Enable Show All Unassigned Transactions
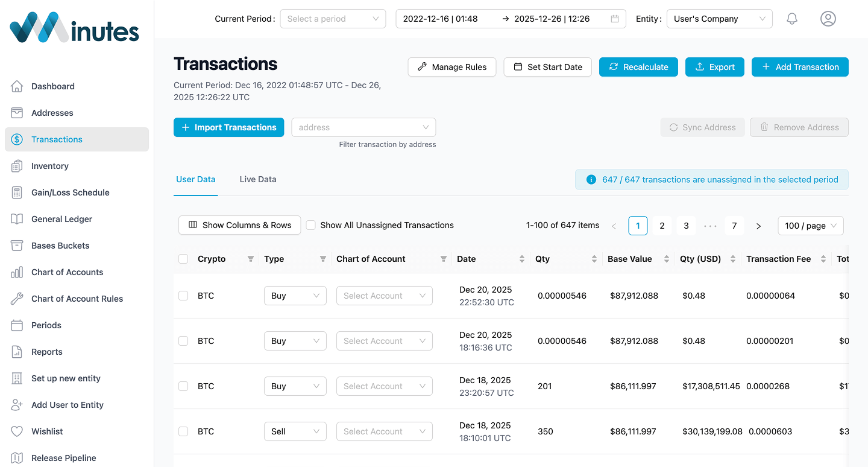Screen dimensions: 868x467 [310, 225]
